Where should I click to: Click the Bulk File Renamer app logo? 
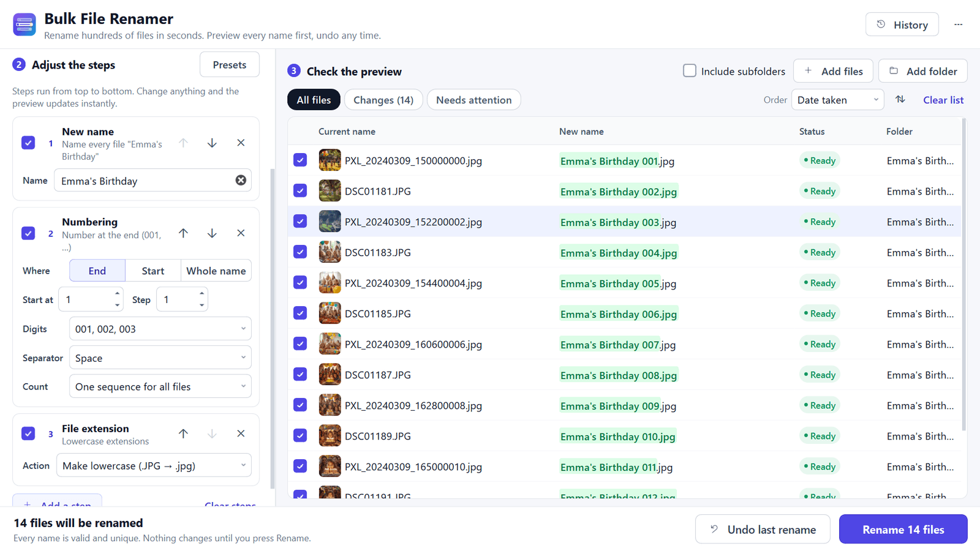coord(24,24)
